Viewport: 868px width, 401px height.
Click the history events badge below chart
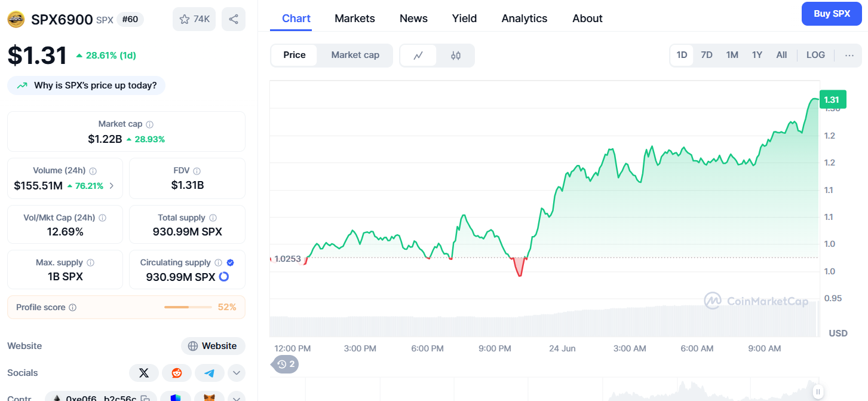[286, 364]
